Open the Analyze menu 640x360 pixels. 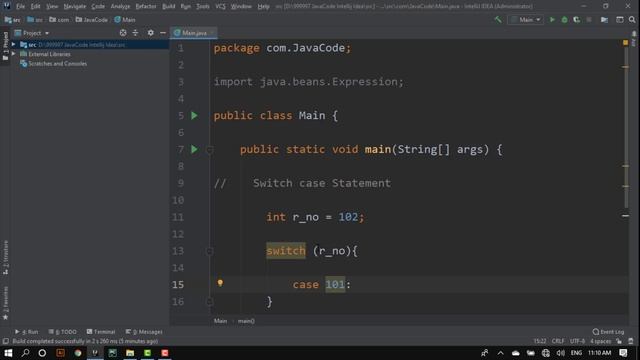[x=120, y=7]
